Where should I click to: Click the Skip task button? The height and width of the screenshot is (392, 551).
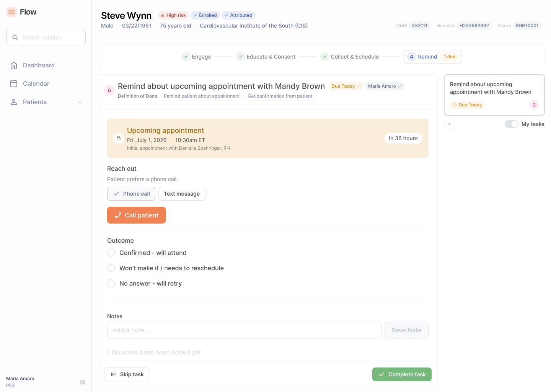point(127,374)
